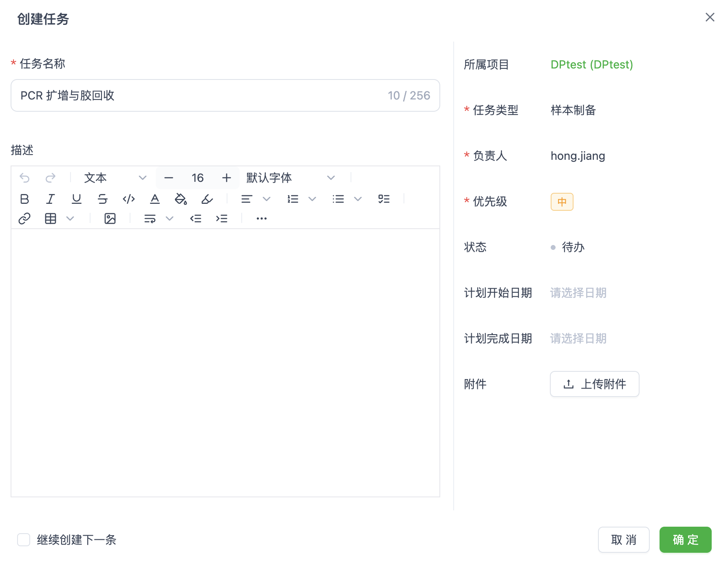Undo the last edit
Screen dimensions: 728x565
(x=24, y=178)
